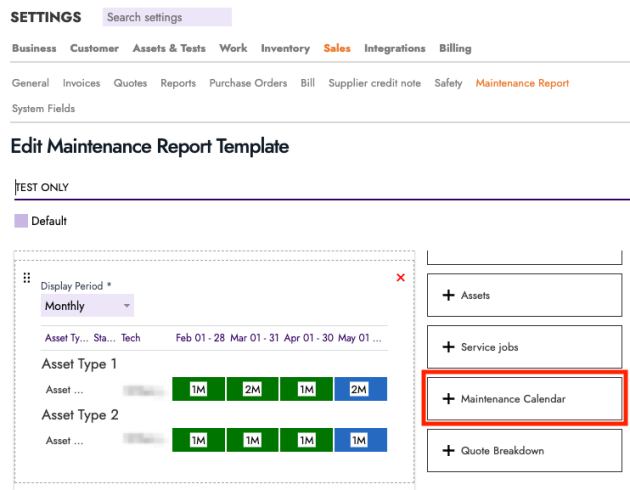Click plus icon beside Maintenance Calendar
The width and height of the screenshot is (630, 490).
click(x=447, y=399)
